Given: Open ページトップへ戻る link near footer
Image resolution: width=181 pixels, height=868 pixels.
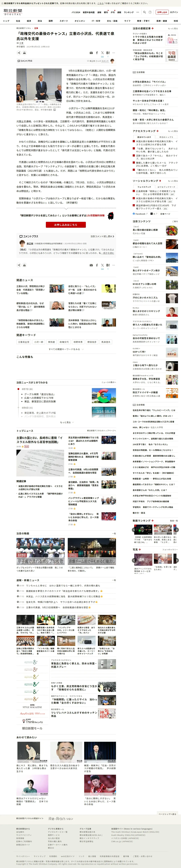Looking at the screenshot, I should 167,814.
